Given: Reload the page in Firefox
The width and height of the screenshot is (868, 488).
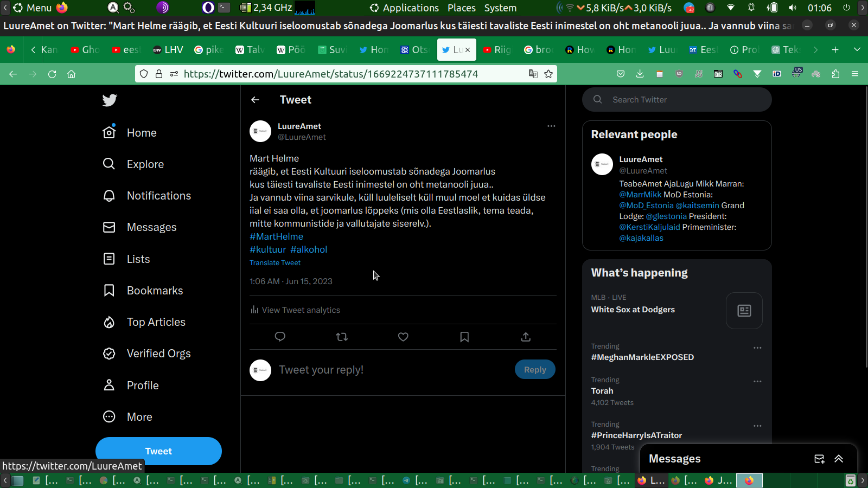Looking at the screenshot, I should (52, 74).
